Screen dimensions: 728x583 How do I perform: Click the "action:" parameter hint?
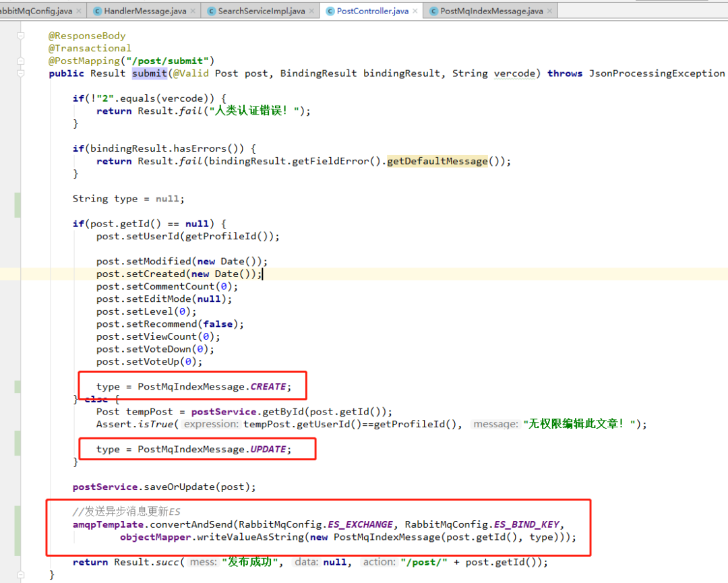pyautogui.click(x=379, y=562)
